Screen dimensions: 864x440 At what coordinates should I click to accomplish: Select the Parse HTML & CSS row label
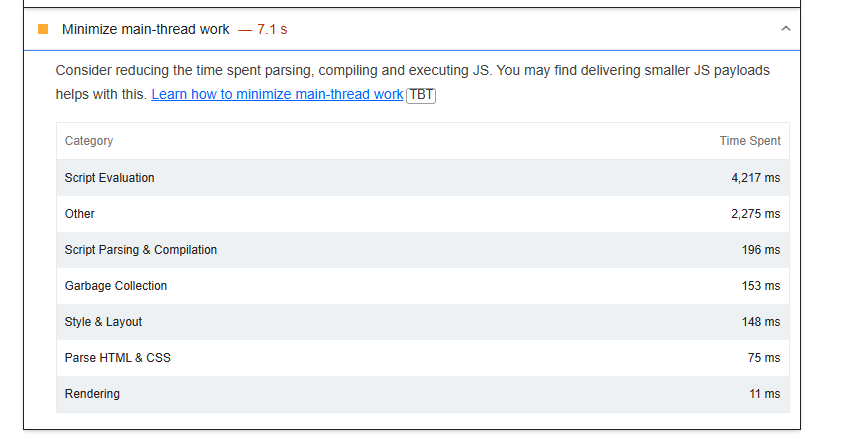[118, 358]
